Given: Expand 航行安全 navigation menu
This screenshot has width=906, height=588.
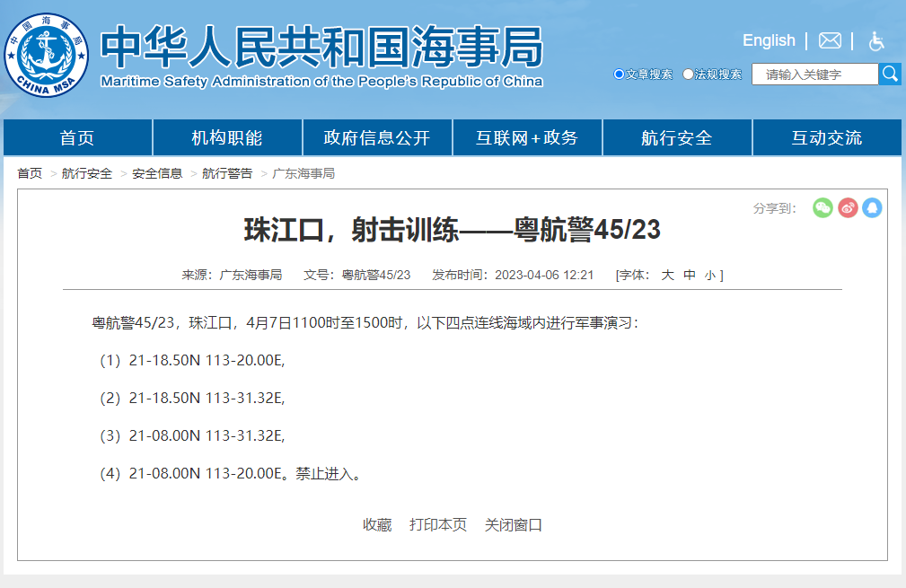Looking at the screenshot, I should click(x=677, y=138).
